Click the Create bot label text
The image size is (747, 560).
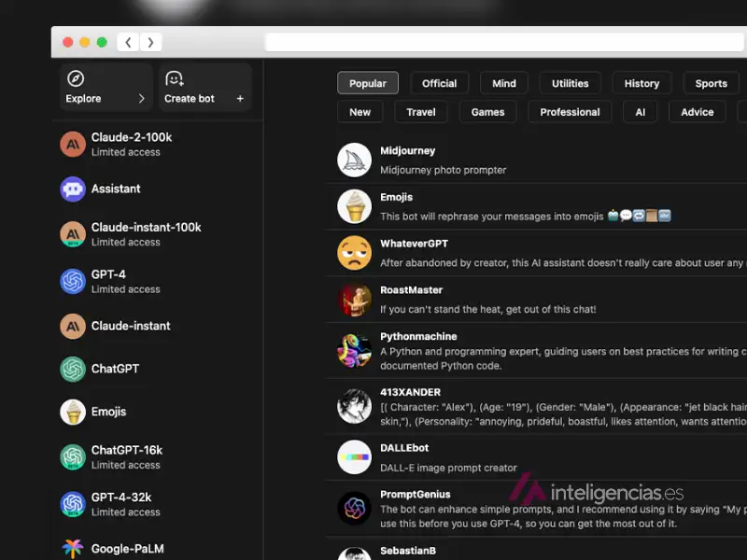click(x=190, y=99)
